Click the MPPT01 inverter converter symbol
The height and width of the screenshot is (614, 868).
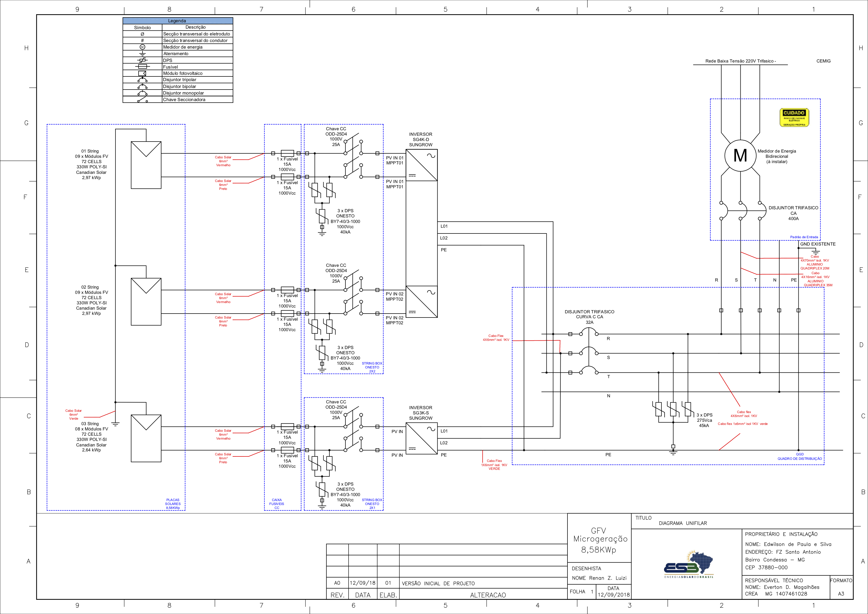tap(422, 165)
